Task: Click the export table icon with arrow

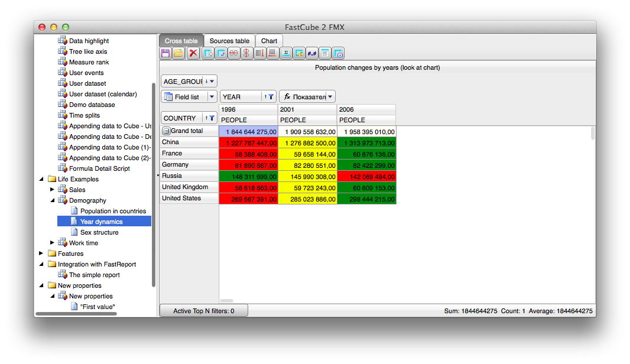Action: 207,53
